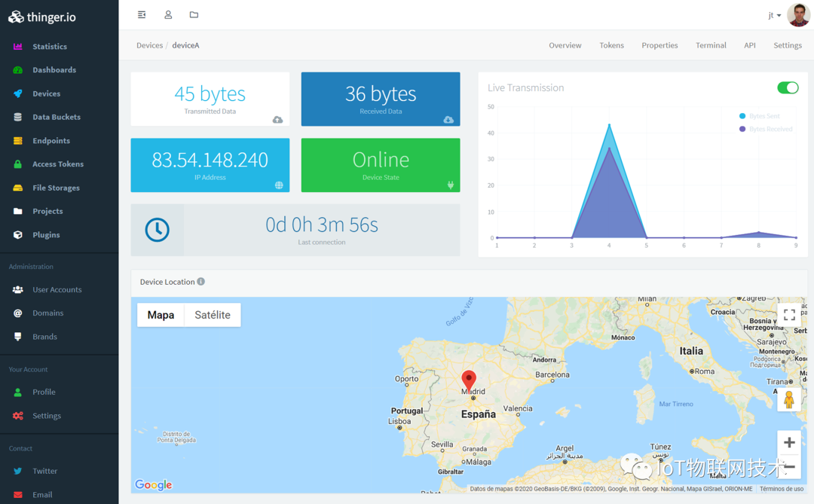Screen dimensions: 814x504
Task: Click the Twitter bird icon
Action: pos(17,472)
